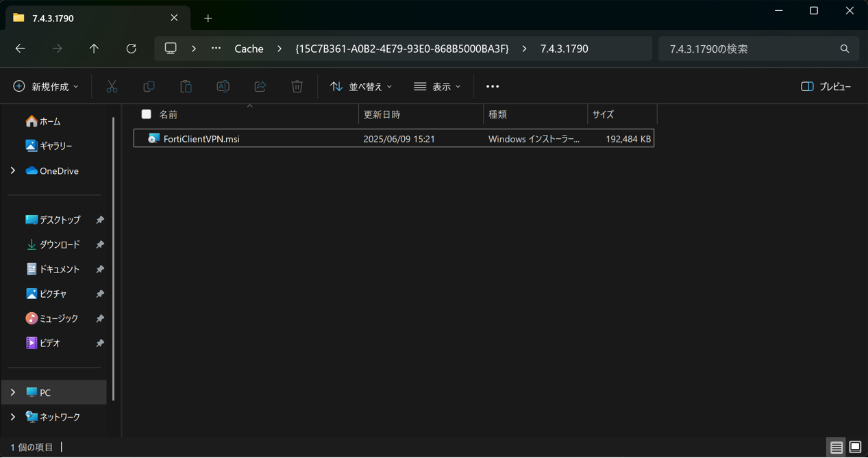Refresh the current folder view
The image size is (868, 458).
tap(131, 49)
